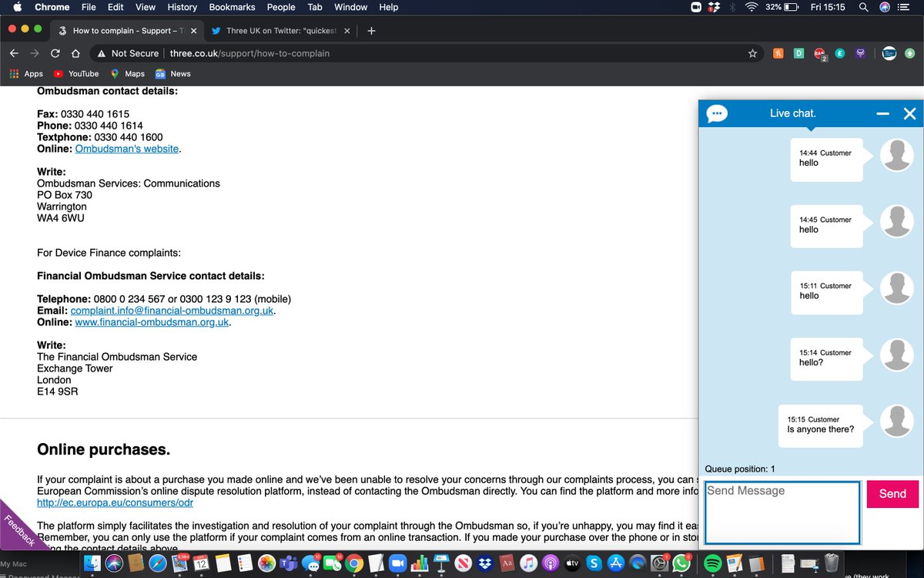Open the YouTube bookmark
The width and height of the screenshot is (924, 578).
76,74
